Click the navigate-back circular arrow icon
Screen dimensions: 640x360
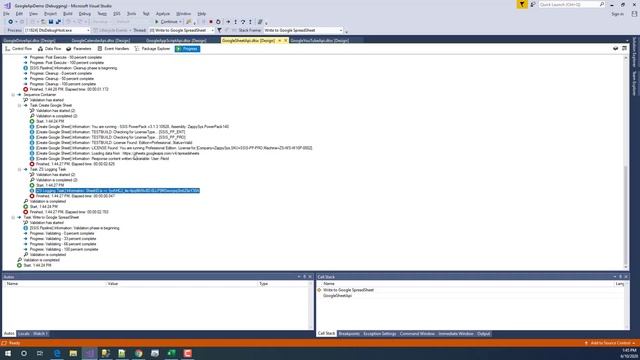click(11, 22)
